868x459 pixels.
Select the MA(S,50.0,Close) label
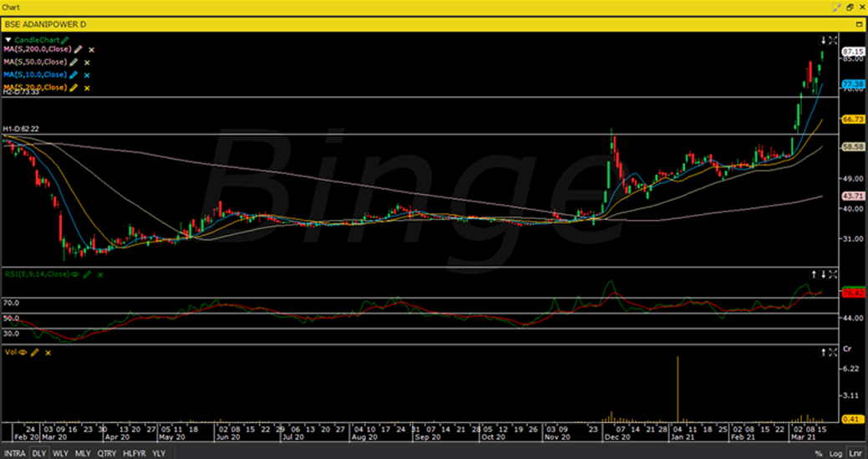tap(35, 62)
